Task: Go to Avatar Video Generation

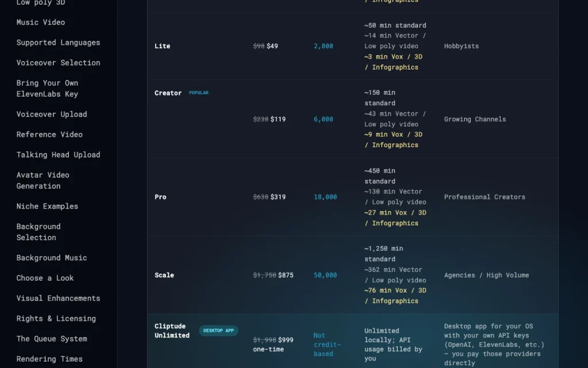Action: click(42, 180)
